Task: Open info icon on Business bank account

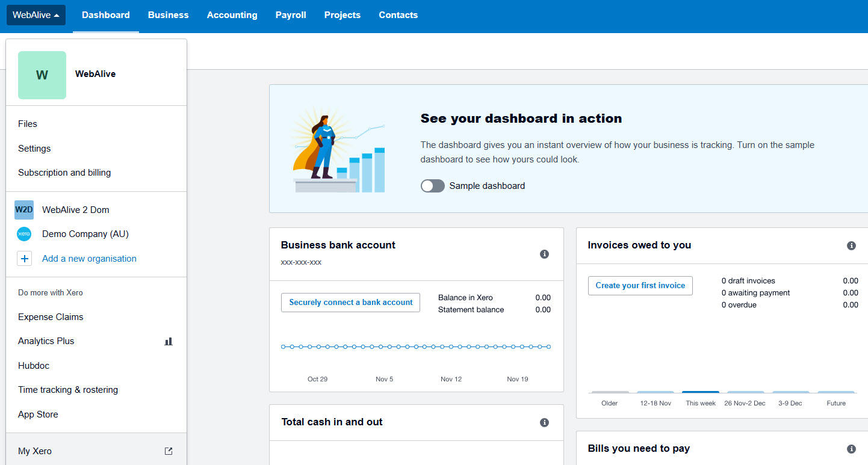Action: coord(544,254)
